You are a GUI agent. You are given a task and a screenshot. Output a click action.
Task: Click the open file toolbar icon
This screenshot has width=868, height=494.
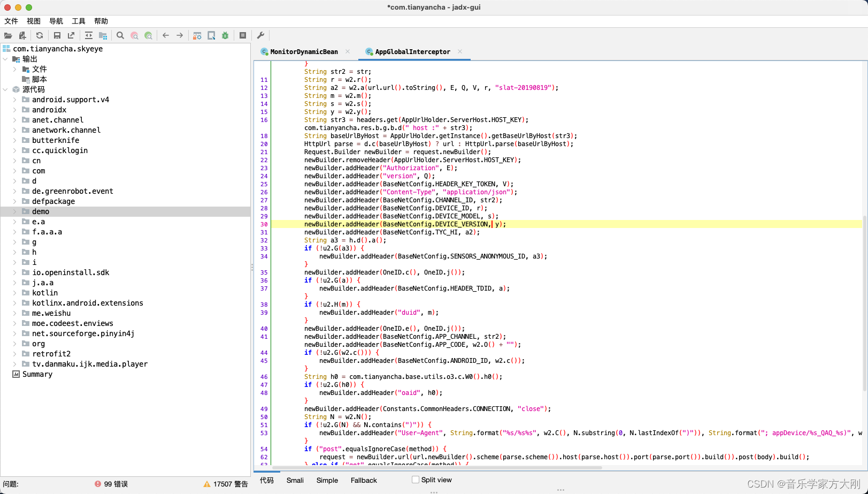pyautogui.click(x=8, y=35)
